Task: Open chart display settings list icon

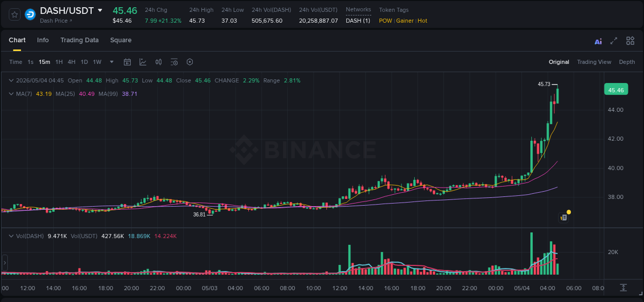Action: (174, 62)
